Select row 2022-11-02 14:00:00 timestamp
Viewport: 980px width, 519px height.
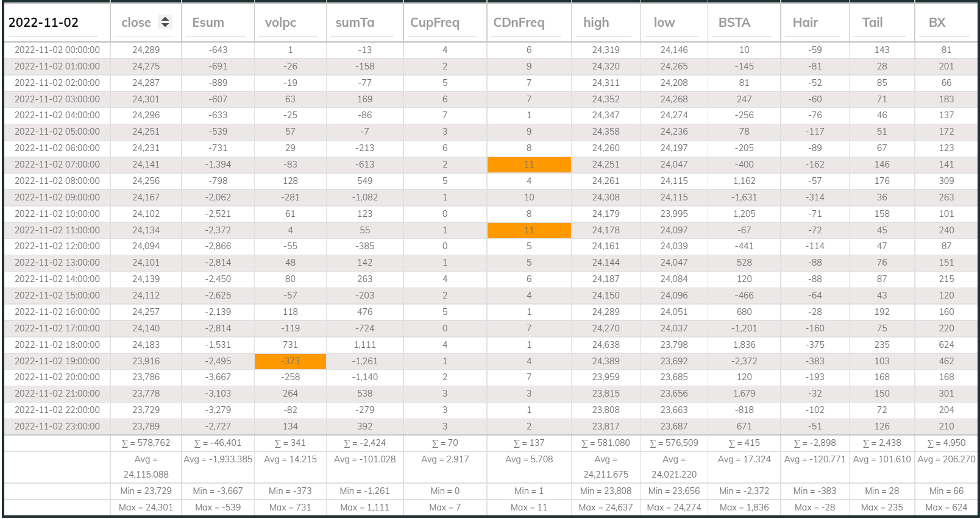[57, 279]
